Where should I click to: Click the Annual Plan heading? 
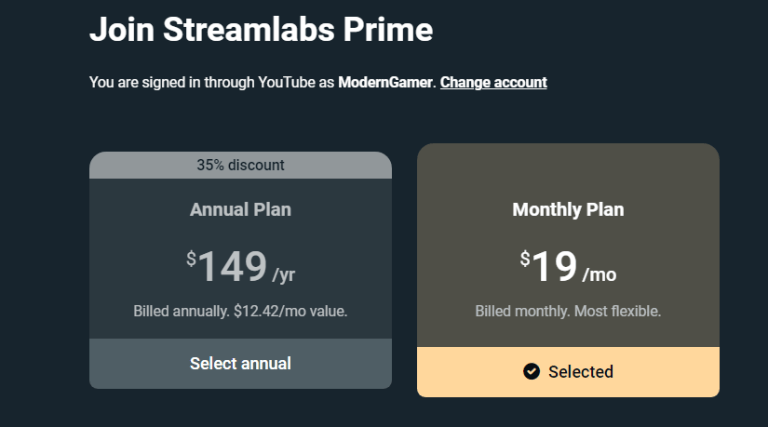pyautogui.click(x=240, y=210)
